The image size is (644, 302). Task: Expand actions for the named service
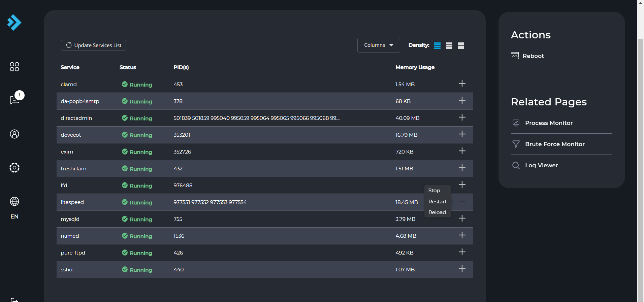(462, 235)
